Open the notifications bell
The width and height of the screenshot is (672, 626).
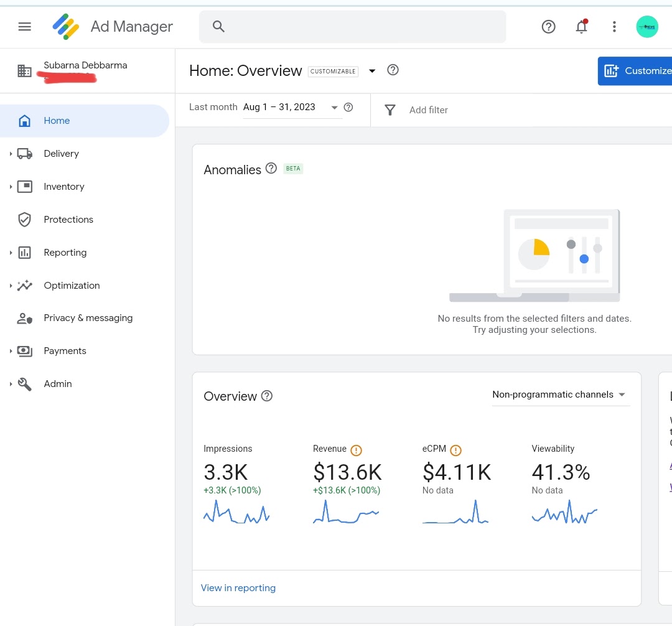pos(581,27)
